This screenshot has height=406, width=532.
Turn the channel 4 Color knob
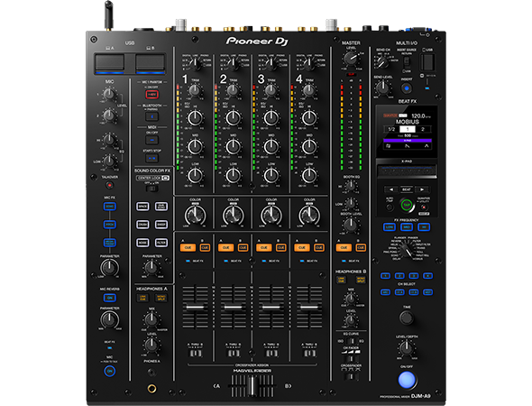pos(309,215)
